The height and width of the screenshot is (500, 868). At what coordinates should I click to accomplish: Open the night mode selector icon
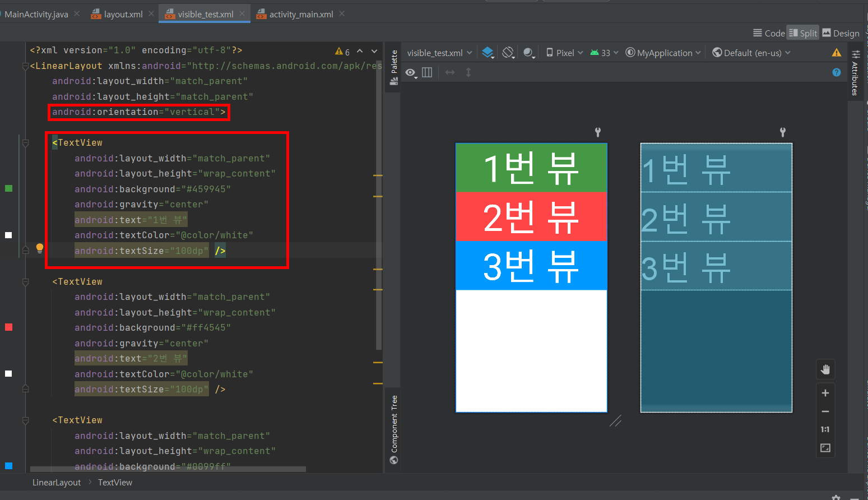pyautogui.click(x=529, y=53)
